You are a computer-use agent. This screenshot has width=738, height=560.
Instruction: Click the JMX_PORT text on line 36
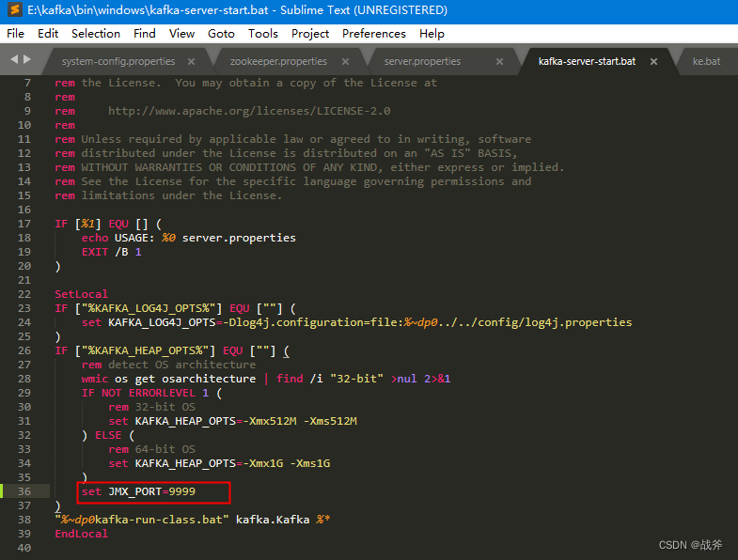pyautogui.click(x=135, y=491)
